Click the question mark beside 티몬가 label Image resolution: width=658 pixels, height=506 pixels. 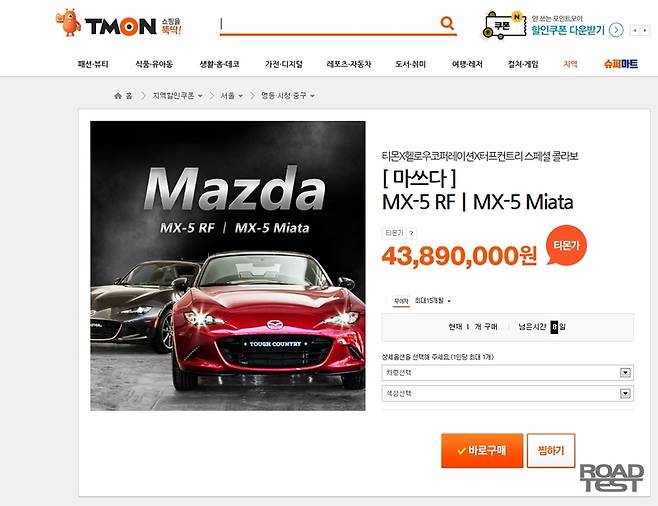click(x=411, y=233)
